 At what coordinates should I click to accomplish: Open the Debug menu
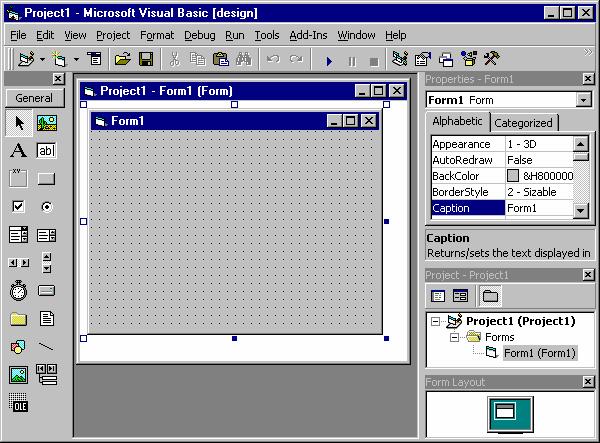pyautogui.click(x=200, y=35)
